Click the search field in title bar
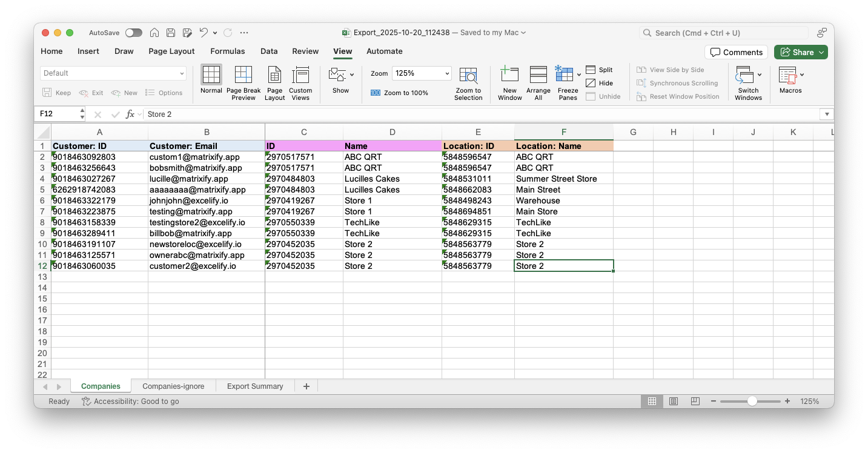Screen dimensions: 868x453 pyautogui.click(x=724, y=33)
